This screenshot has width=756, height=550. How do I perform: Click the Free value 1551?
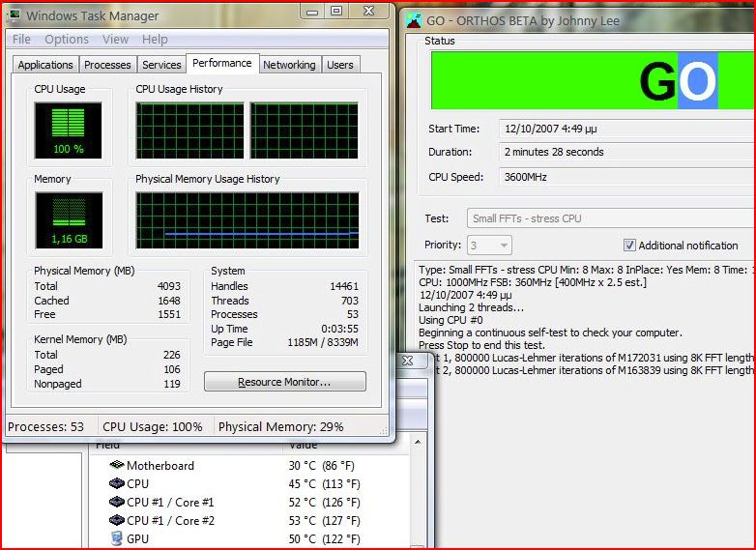point(169,314)
